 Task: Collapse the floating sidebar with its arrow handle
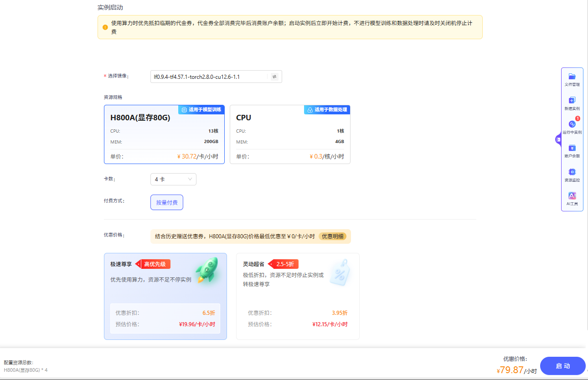click(x=558, y=140)
